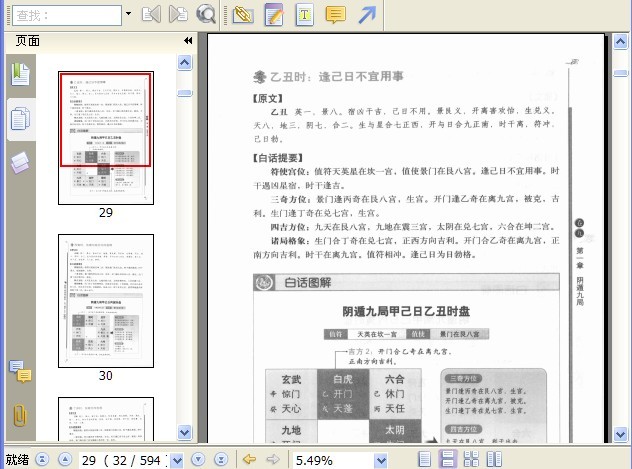Select the yellow sticky note comment tool

(x=335, y=15)
